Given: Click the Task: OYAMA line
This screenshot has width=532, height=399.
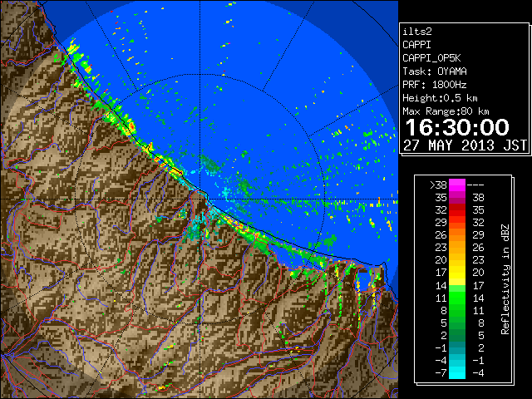Looking at the screenshot, I should point(435,71).
